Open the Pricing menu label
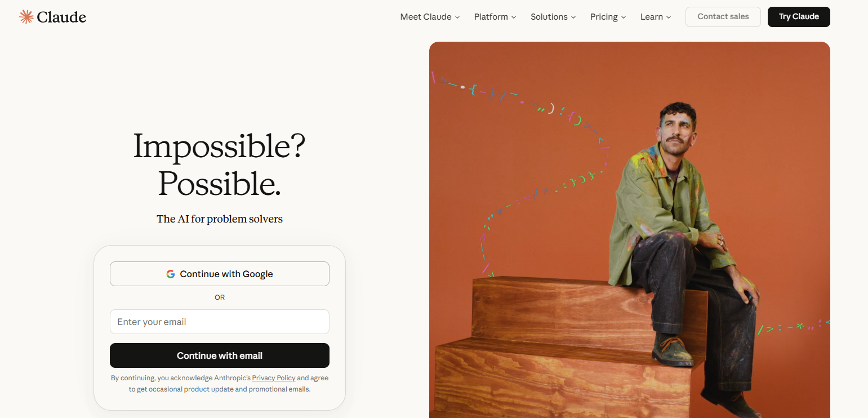Viewport: 868px width, 418px height. click(x=604, y=17)
